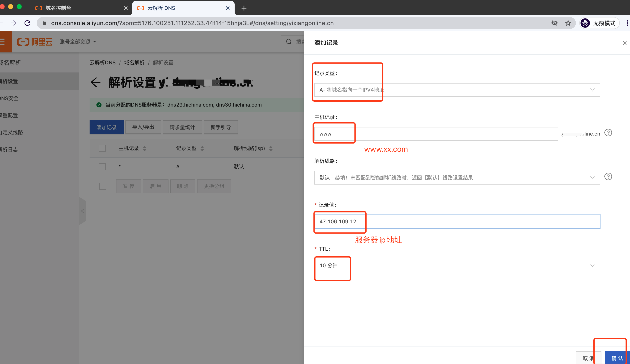Click the 请求量统计 button
This screenshot has width=630, height=364.
click(182, 127)
